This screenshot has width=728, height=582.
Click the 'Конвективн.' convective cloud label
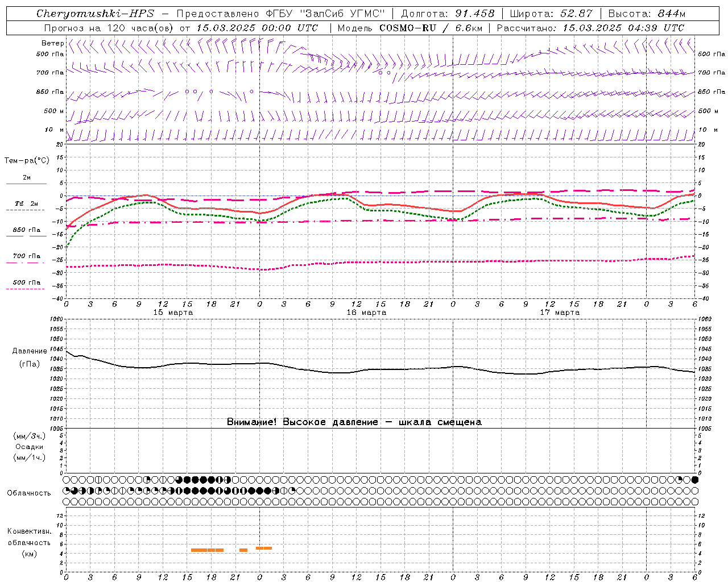(x=29, y=531)
